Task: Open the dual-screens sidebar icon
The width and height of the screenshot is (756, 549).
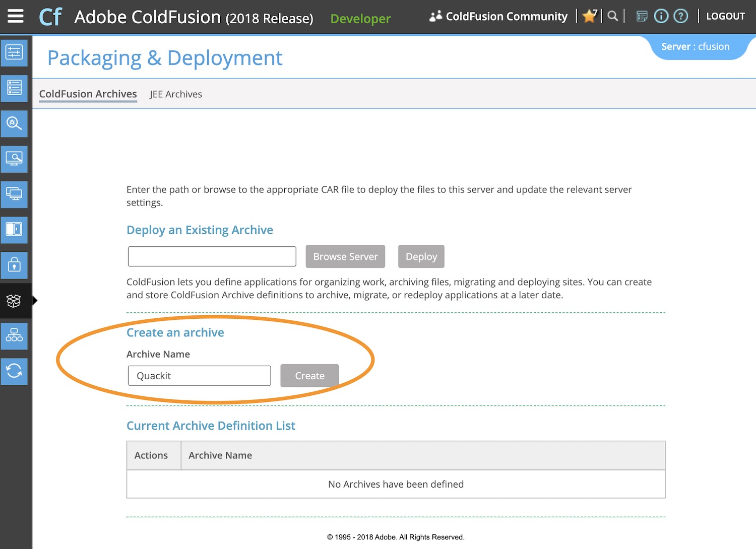Action: [x=14, y=194]
